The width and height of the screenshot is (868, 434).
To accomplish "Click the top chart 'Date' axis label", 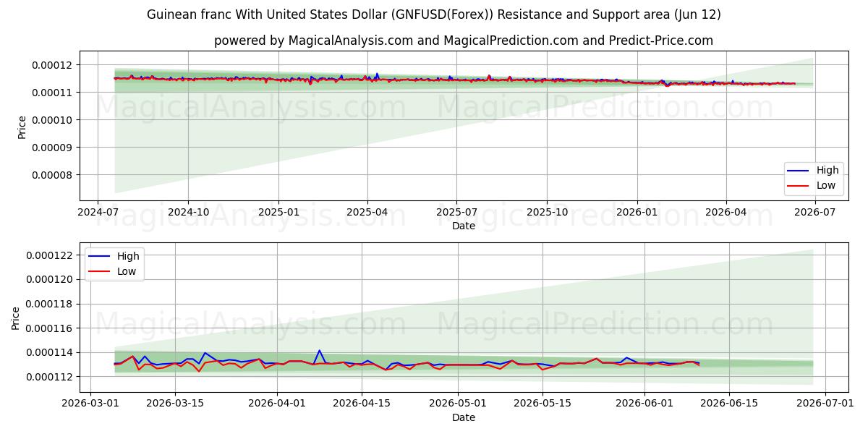I will tap(464, 226).
